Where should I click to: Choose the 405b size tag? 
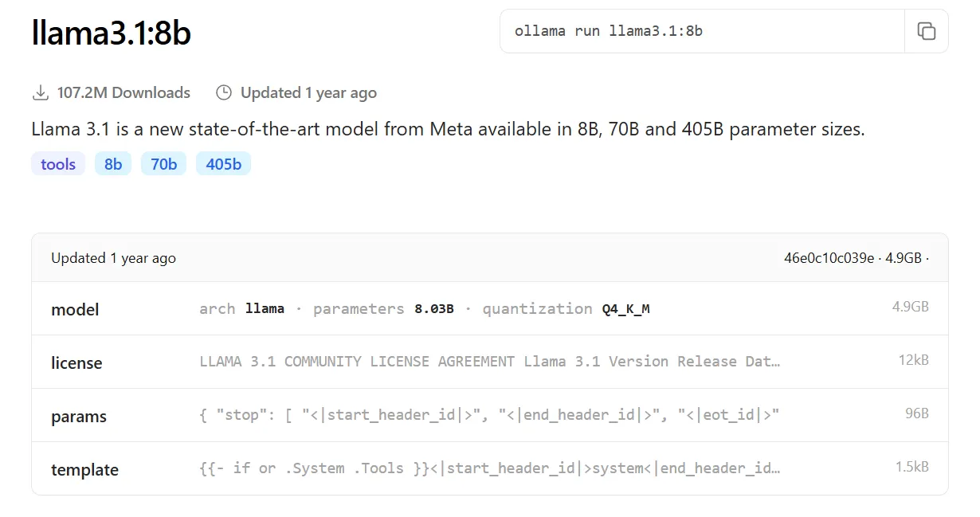click(223, 164)
